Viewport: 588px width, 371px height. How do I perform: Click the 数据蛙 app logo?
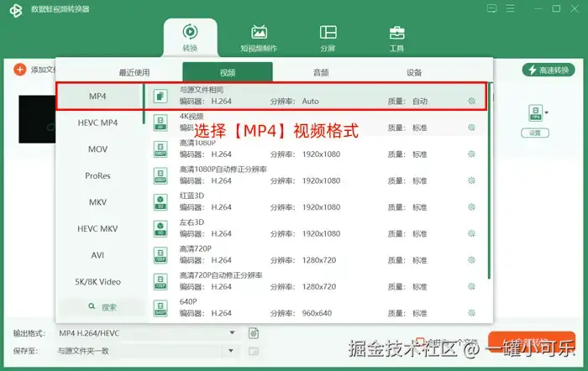coord(16,10)
